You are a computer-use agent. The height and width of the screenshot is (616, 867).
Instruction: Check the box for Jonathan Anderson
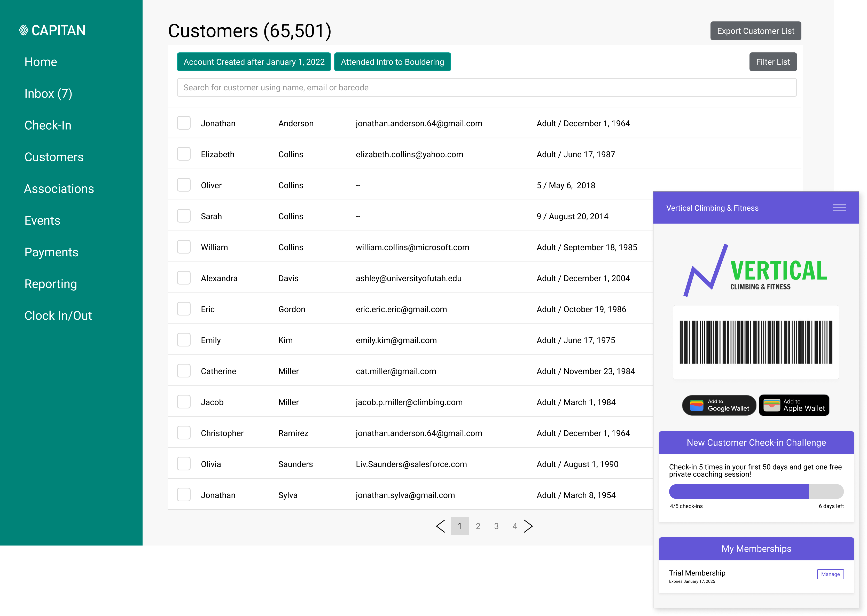point(184,123)
